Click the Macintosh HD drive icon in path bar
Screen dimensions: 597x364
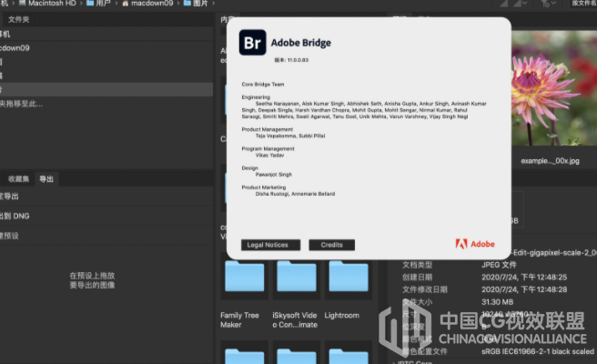click(23, 3)
